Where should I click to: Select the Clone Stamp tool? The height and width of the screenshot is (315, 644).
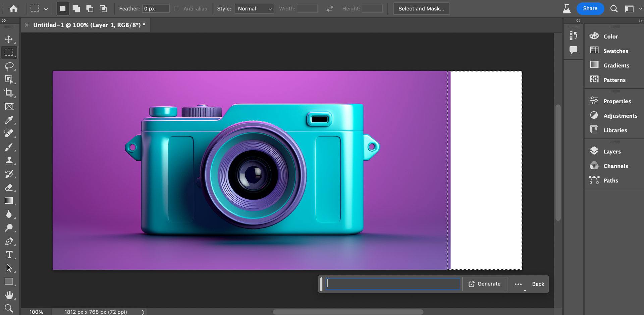(9, 160)
